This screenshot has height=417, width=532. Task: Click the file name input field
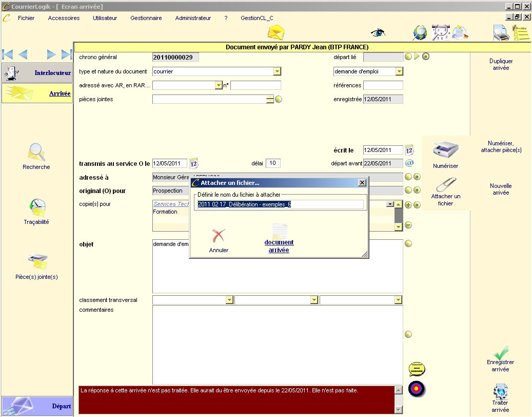point(280,204)
